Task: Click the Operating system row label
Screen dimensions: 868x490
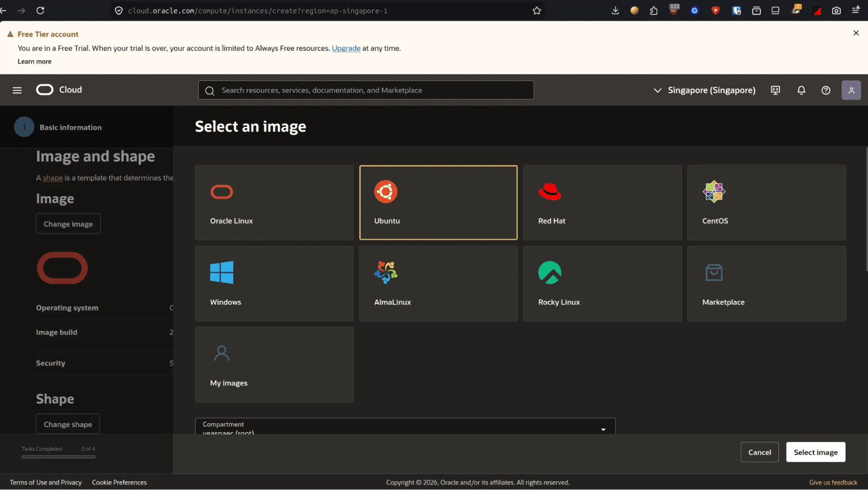Action: pyautogui.click(x=67, y=308)
